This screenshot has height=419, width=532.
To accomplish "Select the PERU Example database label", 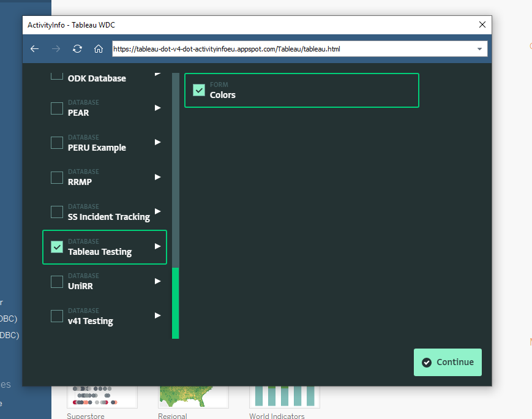I will point(97,148).
